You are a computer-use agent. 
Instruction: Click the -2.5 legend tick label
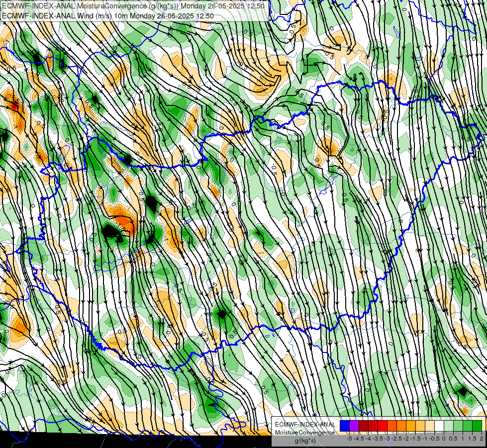point(396,439)
